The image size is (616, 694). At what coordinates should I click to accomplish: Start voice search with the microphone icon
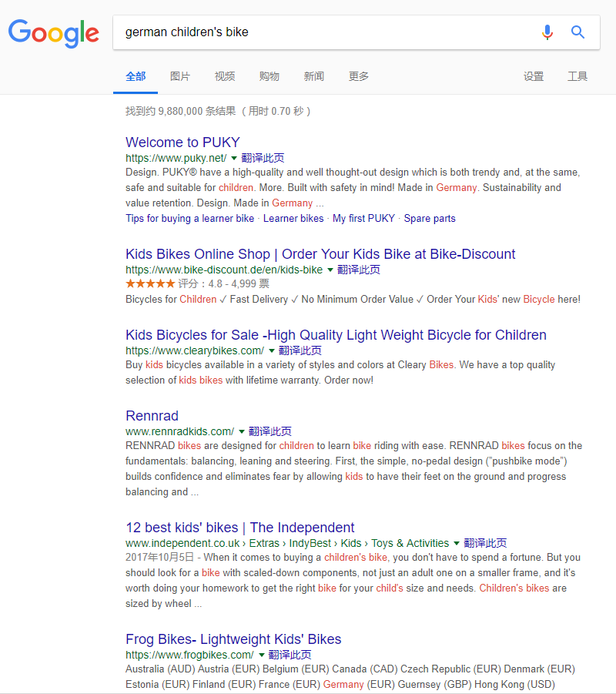coord(547,32)
